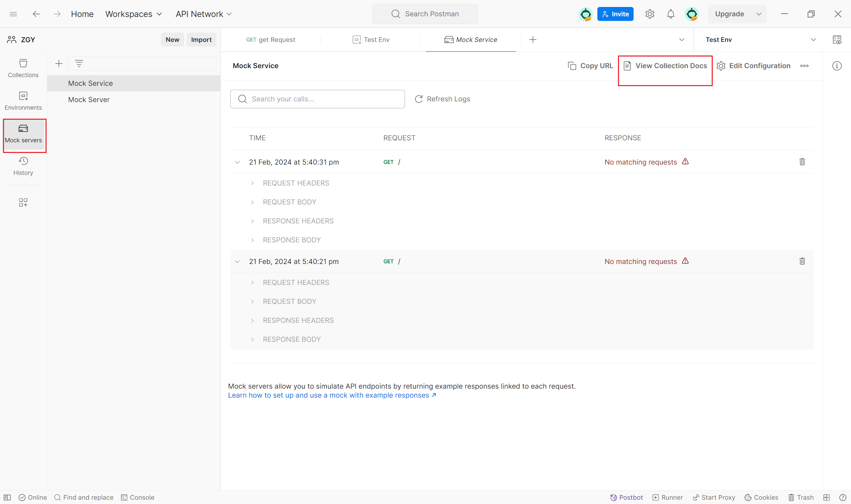
Task: Open the more actions three-dot menu
Action: [804, 66]
